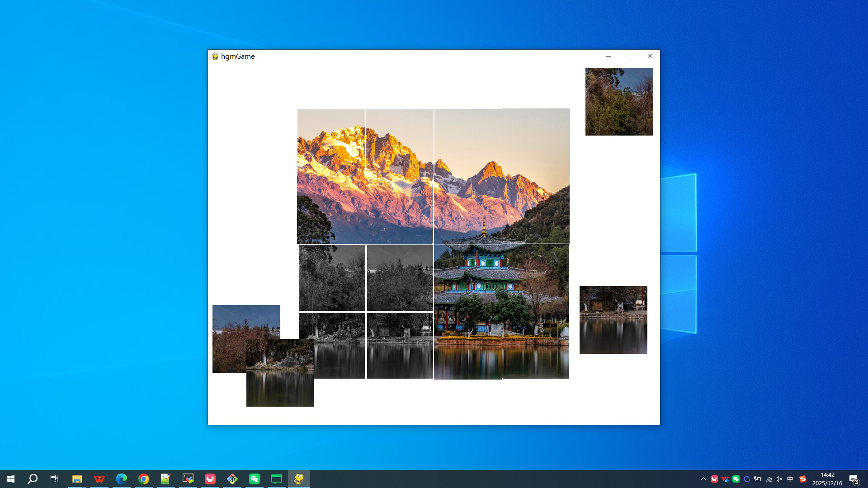Select the tree puzzle piece at top right
Image resolution: width=868 pixels, height=488 pixels.
[x=619, y=102]
